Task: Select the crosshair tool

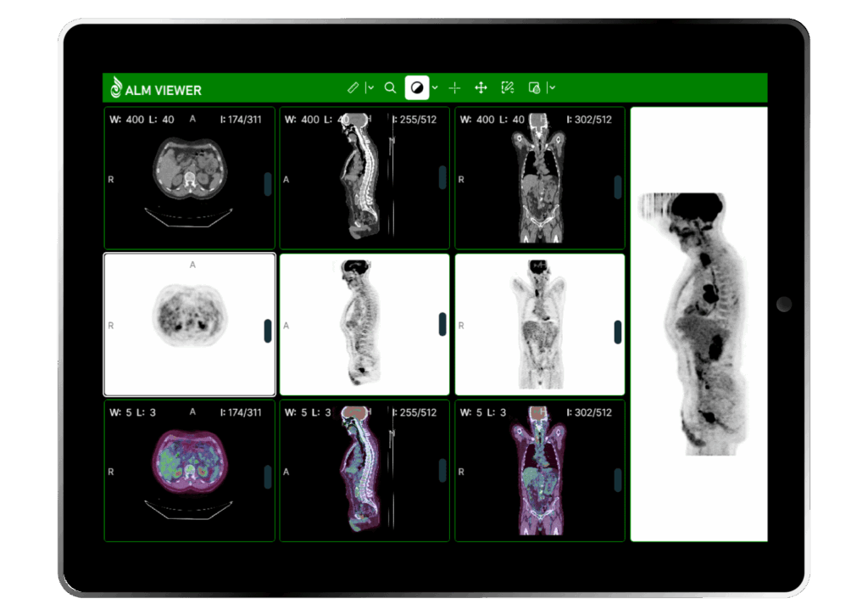Action: [x=454, y=87]
